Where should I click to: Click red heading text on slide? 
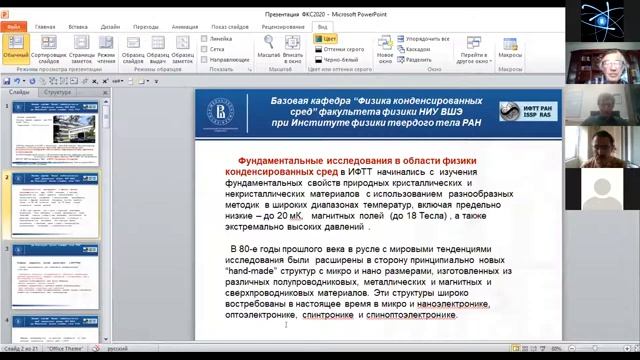(351, 166)
